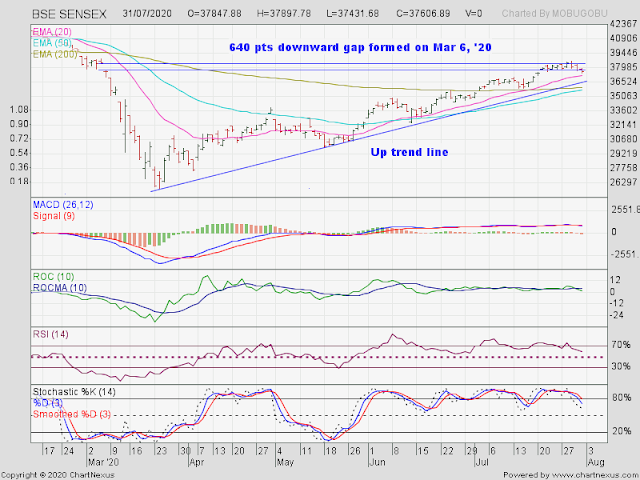
Task: Click the Stochastic 20% level label
Action: (x=621, y=431)
